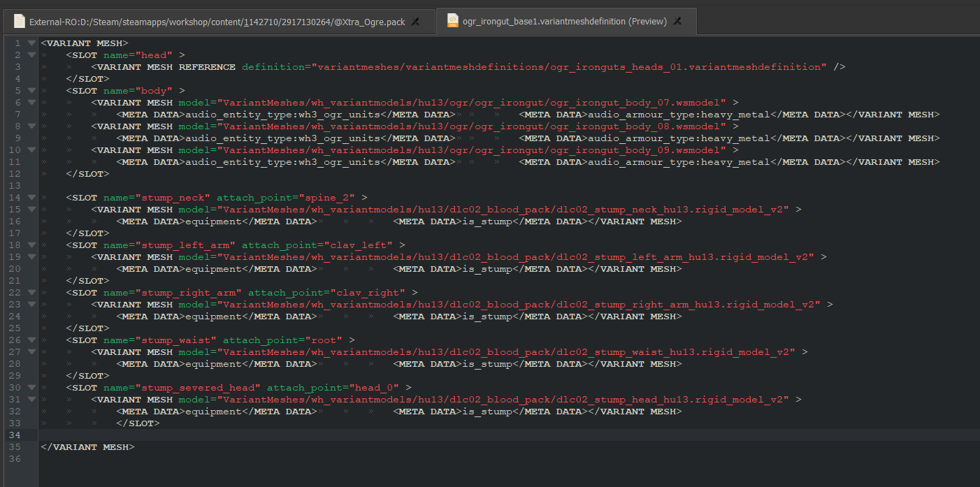Select the ogr_irongut_base1.variantmeshdefinition preview tab

point(565,21)
